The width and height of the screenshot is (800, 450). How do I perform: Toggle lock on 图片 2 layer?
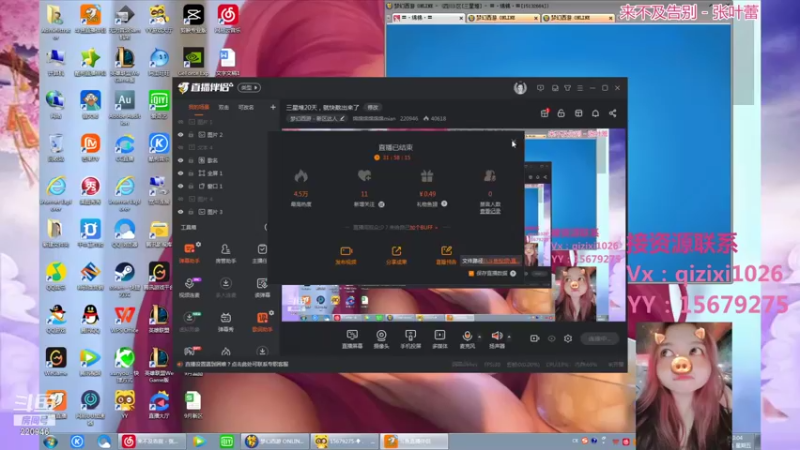191,135
